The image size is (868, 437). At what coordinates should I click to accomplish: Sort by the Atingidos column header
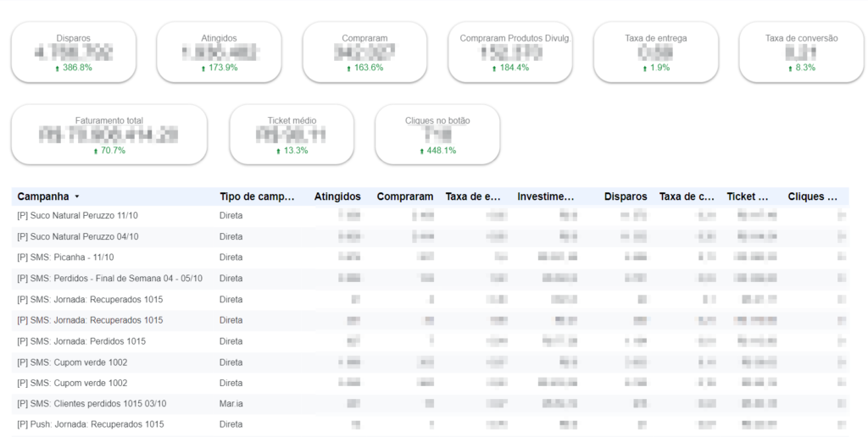pyautogui.click(x=337, y=196)
